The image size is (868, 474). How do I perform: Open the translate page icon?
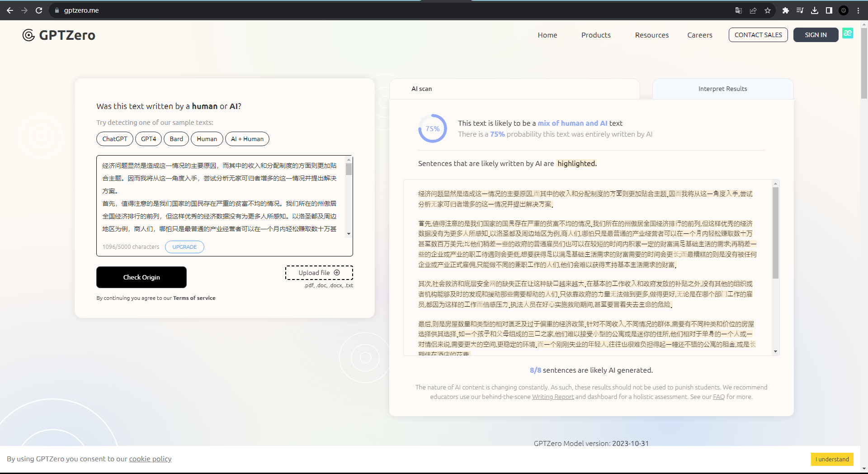point(739,10)
